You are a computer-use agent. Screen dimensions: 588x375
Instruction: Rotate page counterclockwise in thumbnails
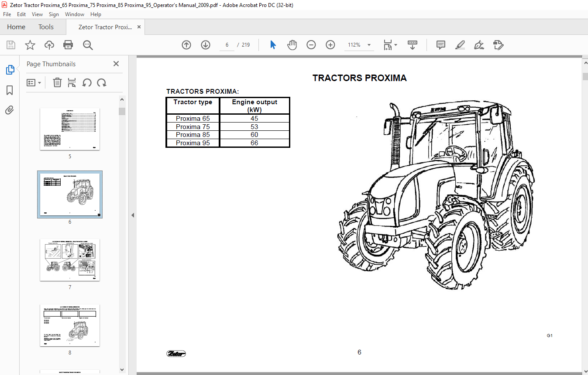coord(87,82)
